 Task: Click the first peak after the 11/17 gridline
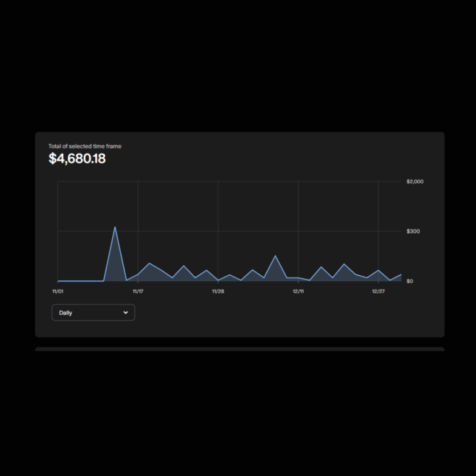(149, 263)
